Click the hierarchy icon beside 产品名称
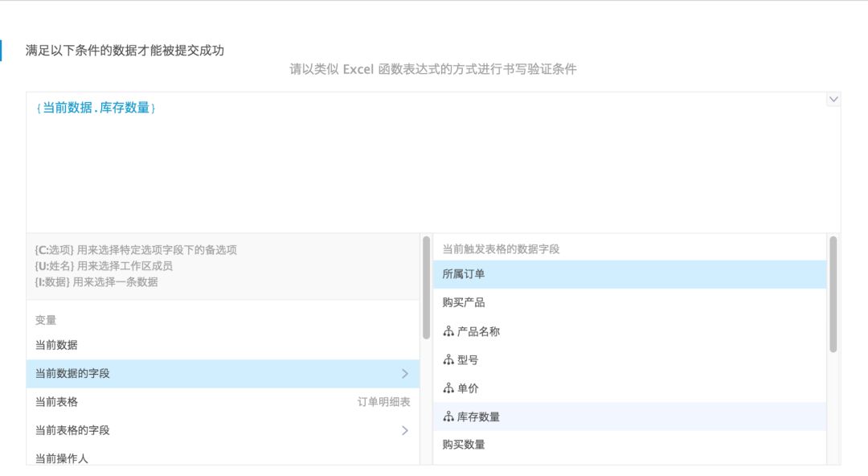The width and height of the screenshot is (868, 476). [448, 331]
